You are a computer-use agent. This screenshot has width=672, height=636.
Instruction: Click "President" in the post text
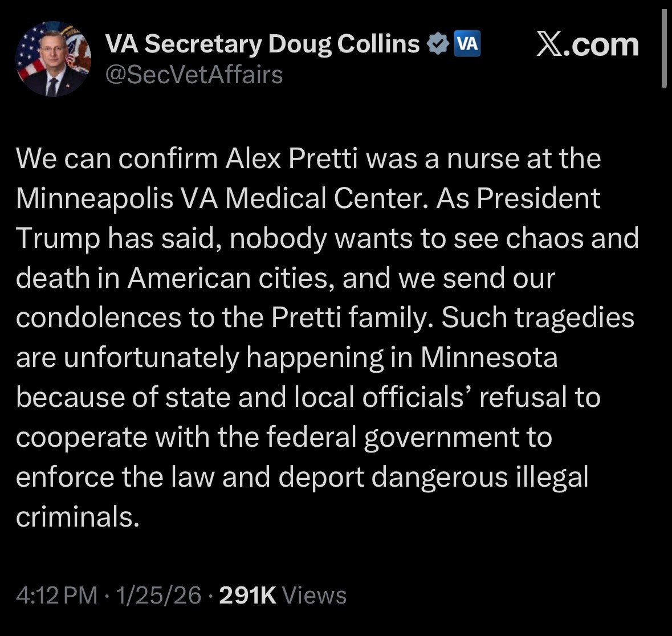coord(537,199)
